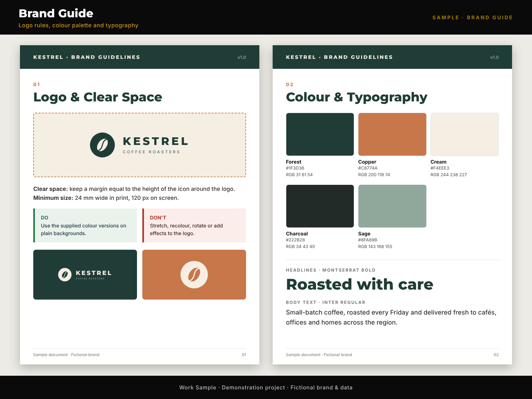This screenshot has width=532, height=399.
Task: Click the 'Clear space:' guideline text
Action: pyautogui.click(x=51, y=189)
